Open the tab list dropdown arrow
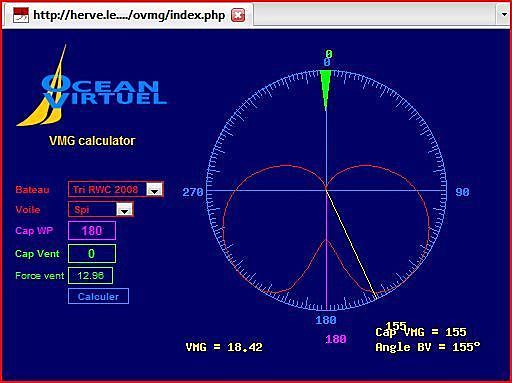Viewport: 512px width, 383px height. (x=504, y=15)
